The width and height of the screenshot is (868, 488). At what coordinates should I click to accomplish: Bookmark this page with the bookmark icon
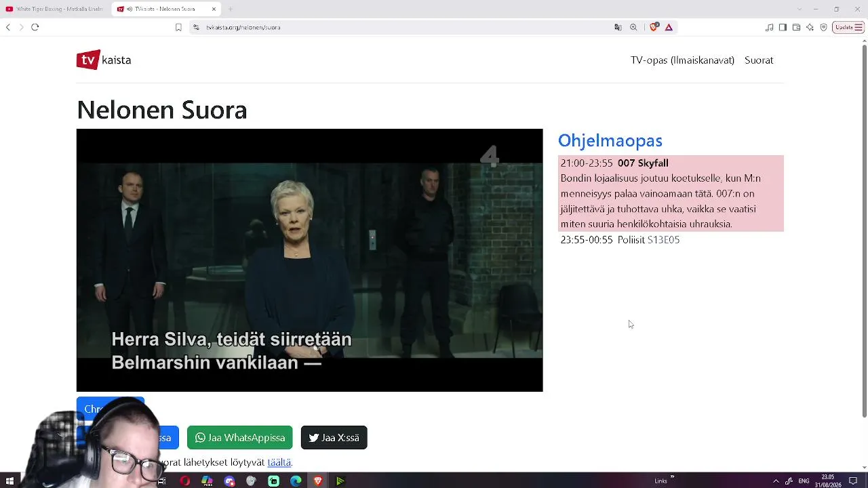[x=178, y=27]
